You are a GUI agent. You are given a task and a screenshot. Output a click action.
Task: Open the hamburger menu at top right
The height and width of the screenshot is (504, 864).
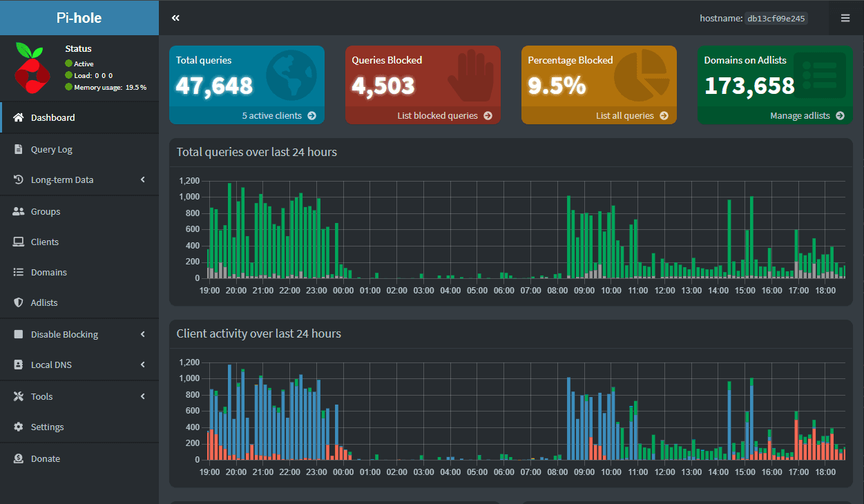pos(845,18)
